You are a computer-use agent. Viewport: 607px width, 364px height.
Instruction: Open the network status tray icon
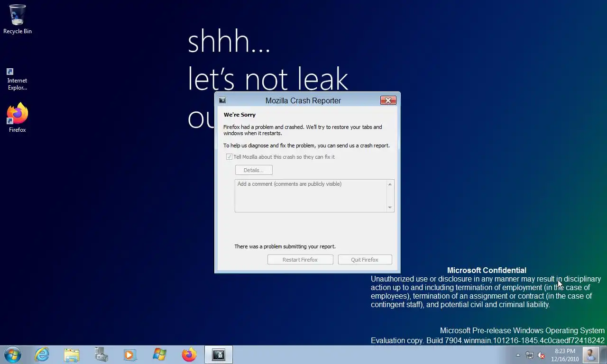530,355
